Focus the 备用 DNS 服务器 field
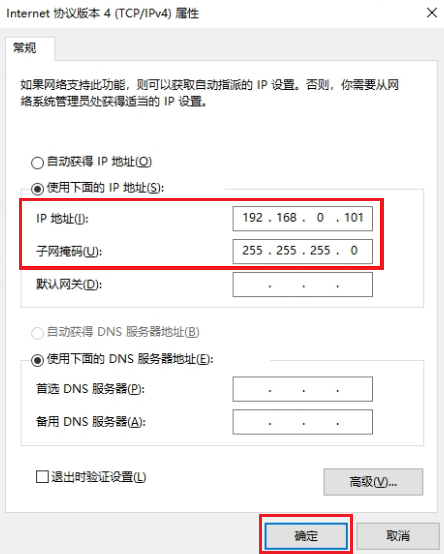The width and height of the screenshot is (444, 554). (302, 422)
